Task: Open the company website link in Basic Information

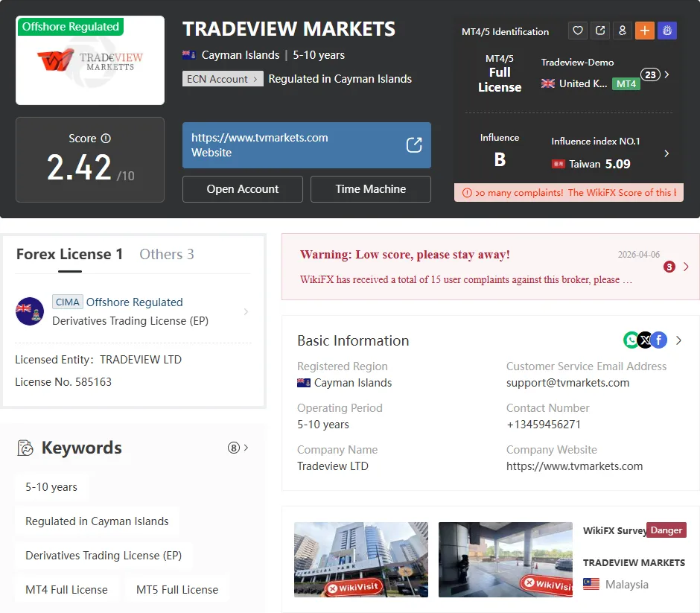Action: tap(574, 466)
